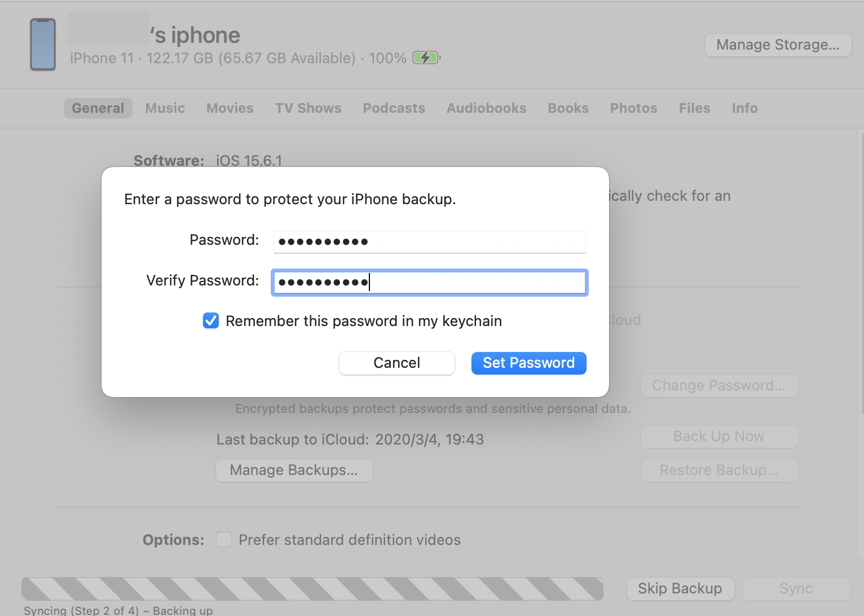Switch to the Info tab
This screenshot has height=616, width=864.
(744, 108)
